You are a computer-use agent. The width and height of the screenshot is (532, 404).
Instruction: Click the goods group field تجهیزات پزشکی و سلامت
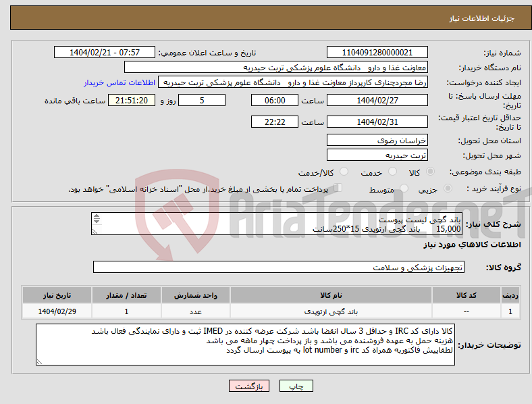[x=279, y=267]
